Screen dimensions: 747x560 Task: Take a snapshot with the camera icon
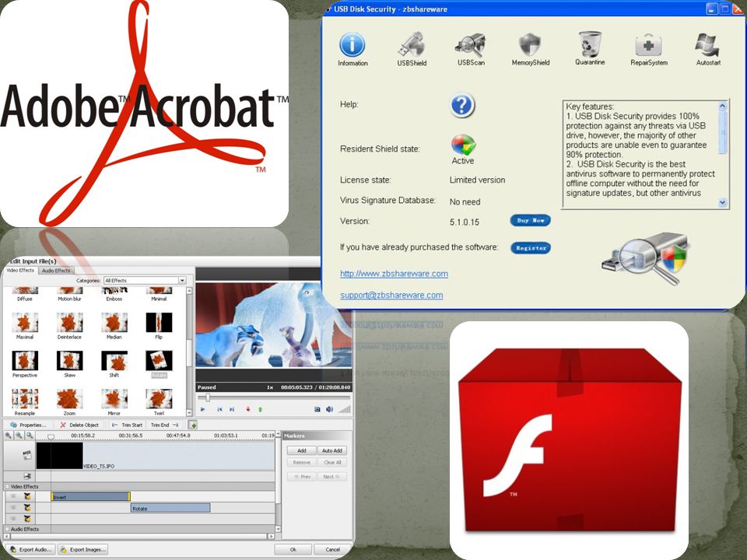317,409
